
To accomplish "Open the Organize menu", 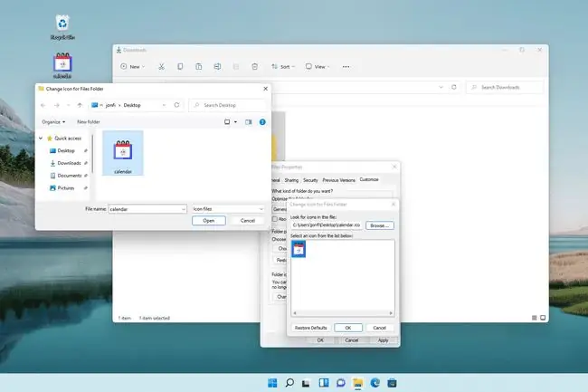I will [53, 122].
